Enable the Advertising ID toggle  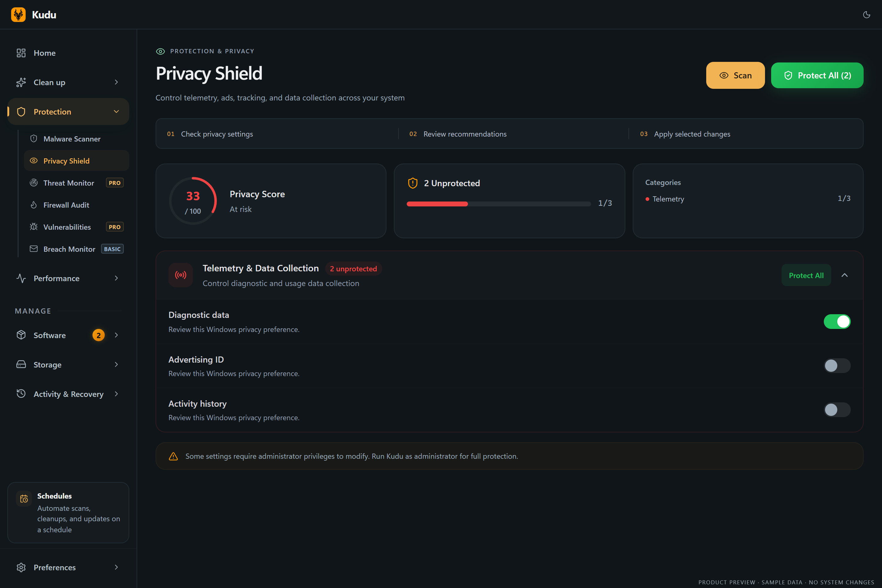coord(837,366)
